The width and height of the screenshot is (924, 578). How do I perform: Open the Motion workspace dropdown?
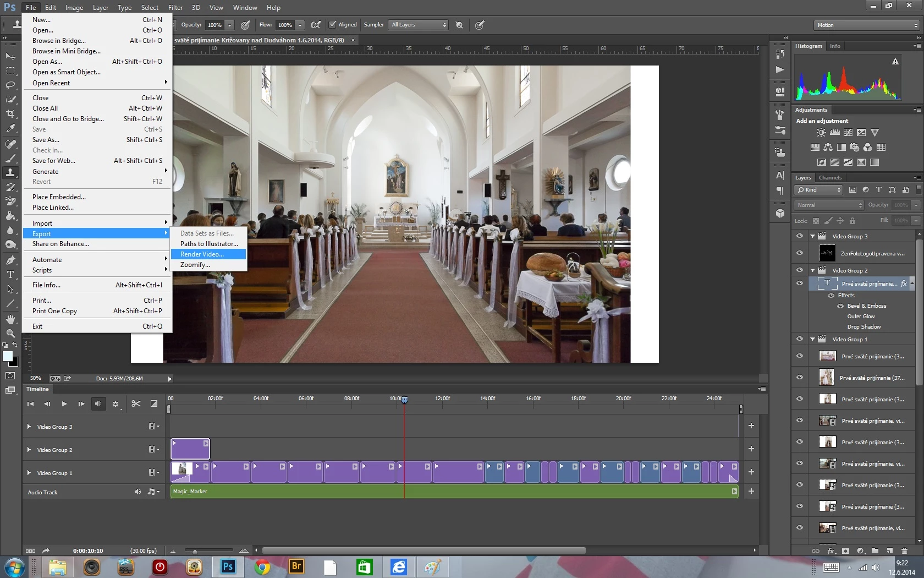(866, 25)
